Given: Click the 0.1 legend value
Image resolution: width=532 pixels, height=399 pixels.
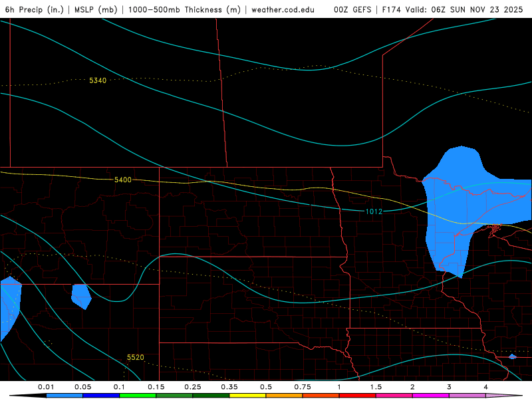Looking at the screenshot, I should tap(119, 387).
